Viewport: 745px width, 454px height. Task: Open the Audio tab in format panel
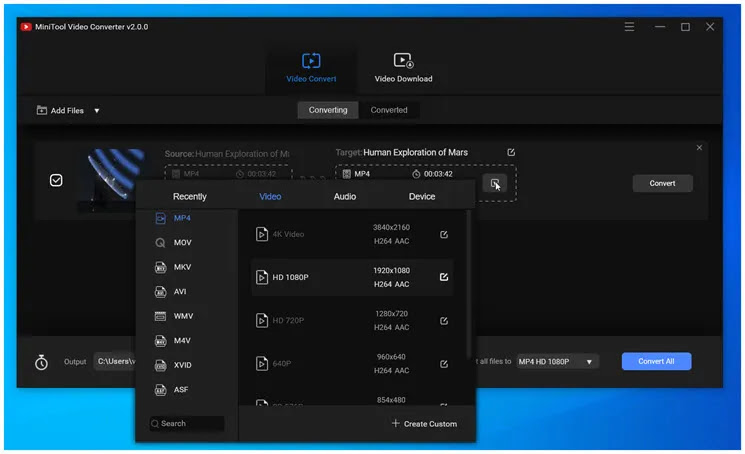(x=344, y=197)
